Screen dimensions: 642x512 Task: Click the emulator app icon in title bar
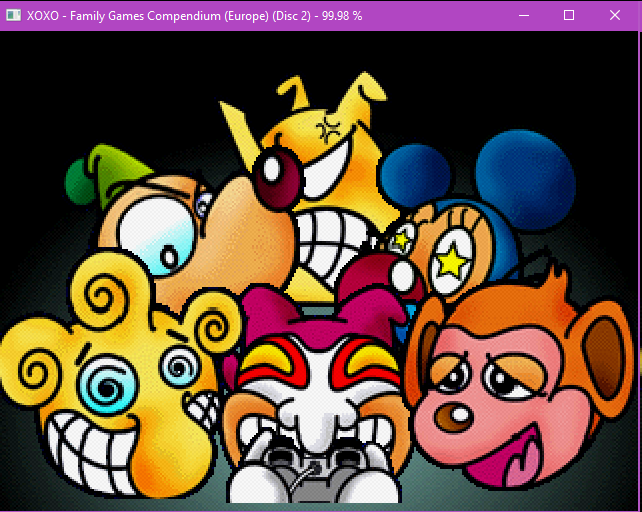coord(13,15)
